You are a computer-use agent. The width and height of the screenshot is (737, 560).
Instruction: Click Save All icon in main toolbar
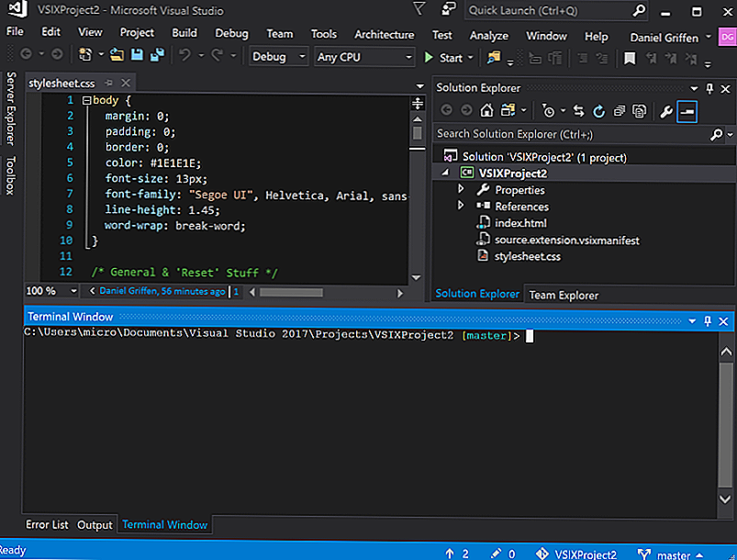(x=158, y=57)
